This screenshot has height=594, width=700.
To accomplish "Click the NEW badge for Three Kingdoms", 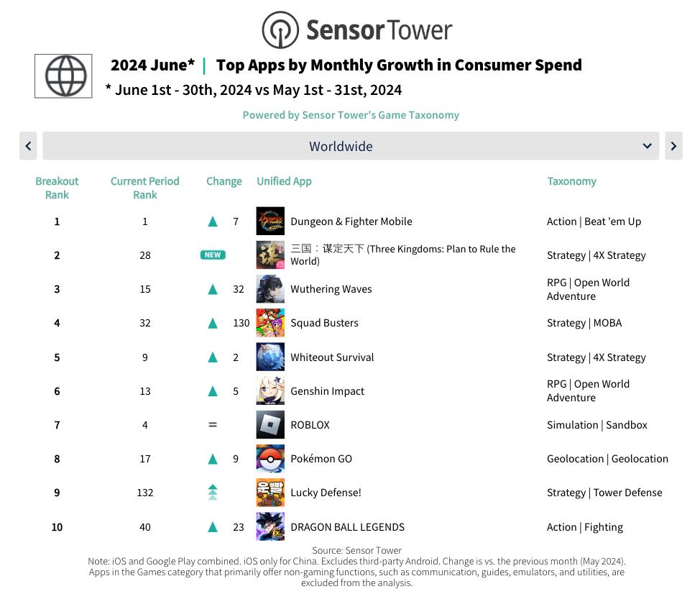I will (x=213, y=255).
